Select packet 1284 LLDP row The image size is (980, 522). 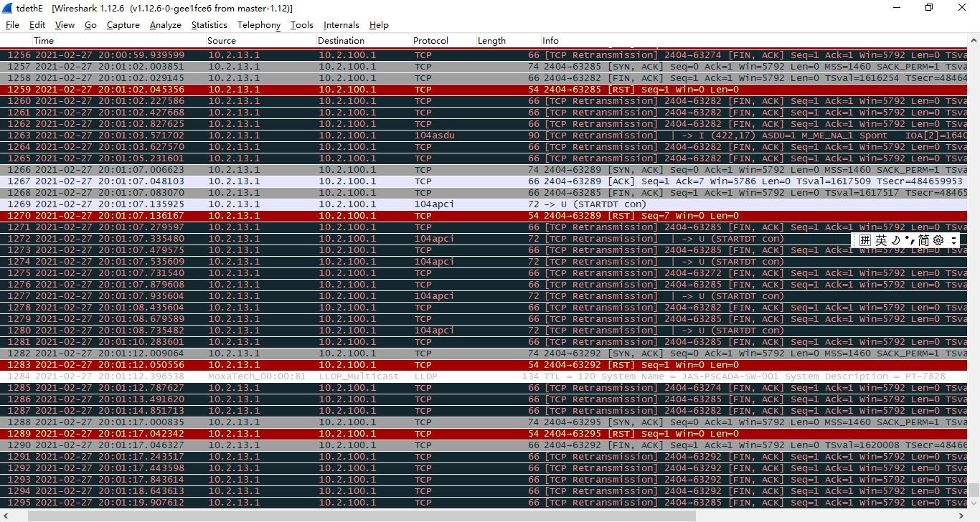click(x=484, y=376)
